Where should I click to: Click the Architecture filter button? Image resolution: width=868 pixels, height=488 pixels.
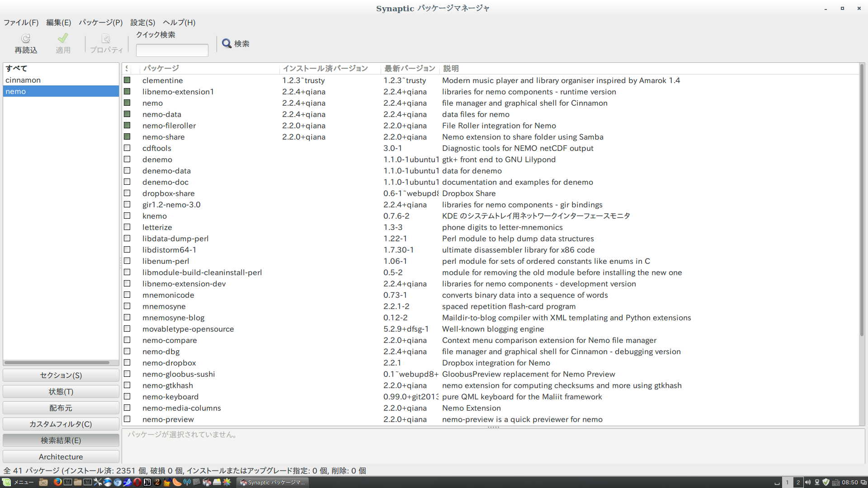click(x=61, y=456)
